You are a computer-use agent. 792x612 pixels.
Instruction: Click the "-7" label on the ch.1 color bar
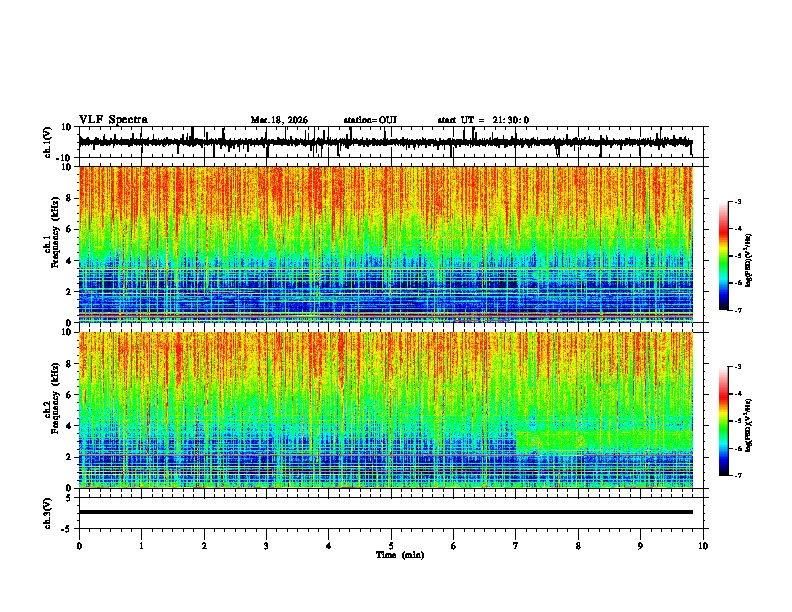click(x=737, y=310)
